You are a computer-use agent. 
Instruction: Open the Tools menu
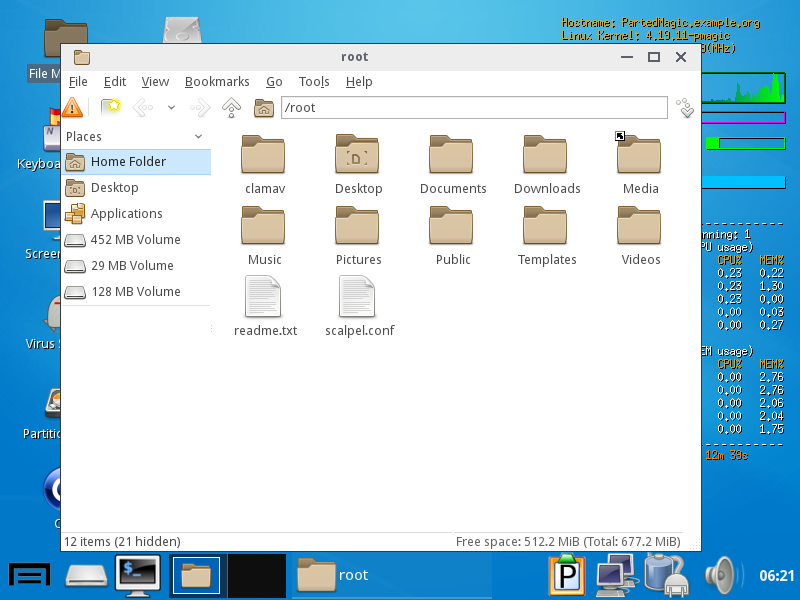point(314,82)
